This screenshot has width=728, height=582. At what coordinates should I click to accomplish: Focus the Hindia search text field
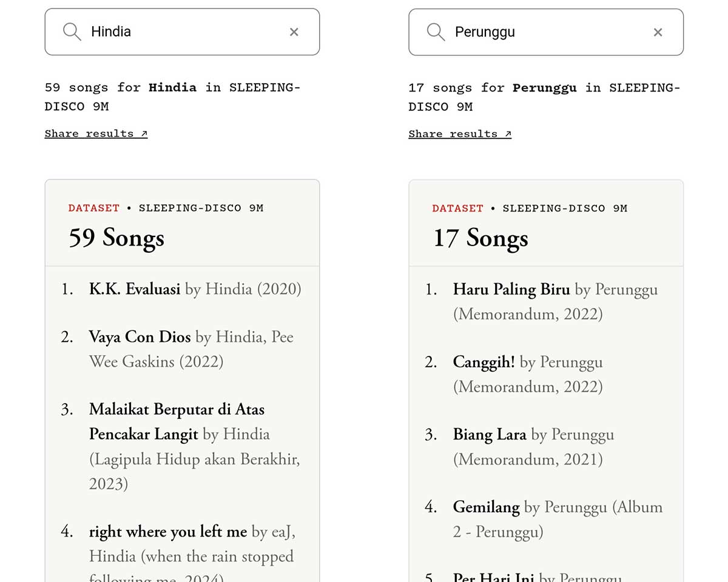(182, 32)
